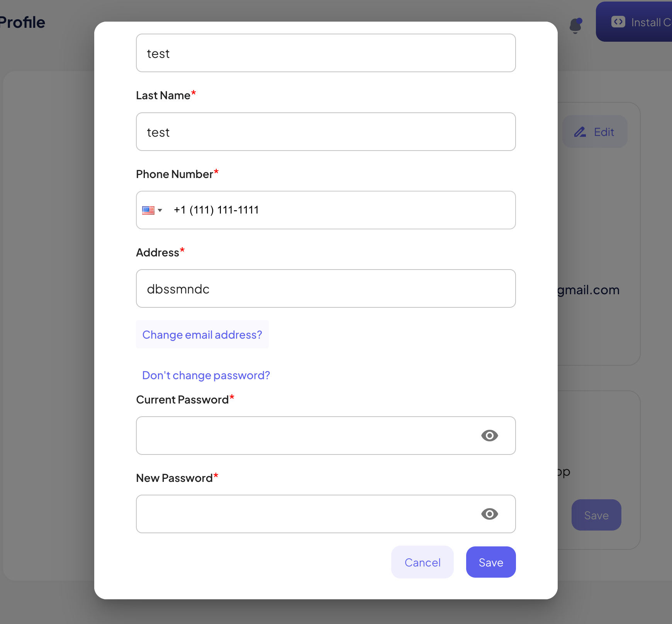
Task: Click the first name field containing test
Action: click(x=326, y=53)
